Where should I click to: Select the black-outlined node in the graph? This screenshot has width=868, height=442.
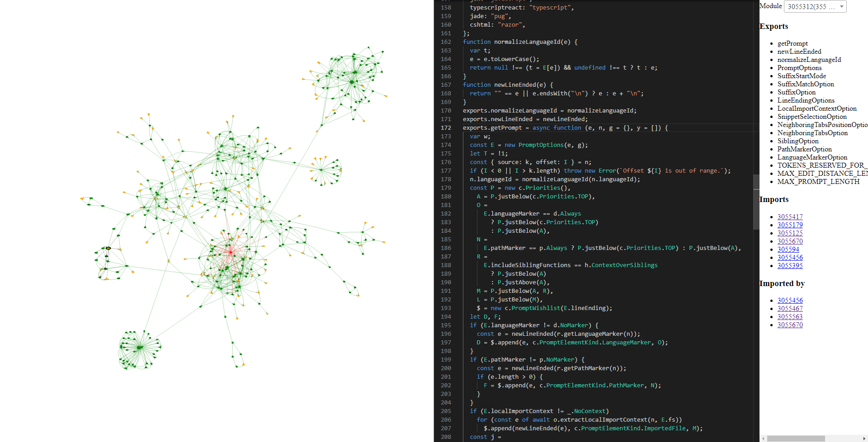pos(108,248)
